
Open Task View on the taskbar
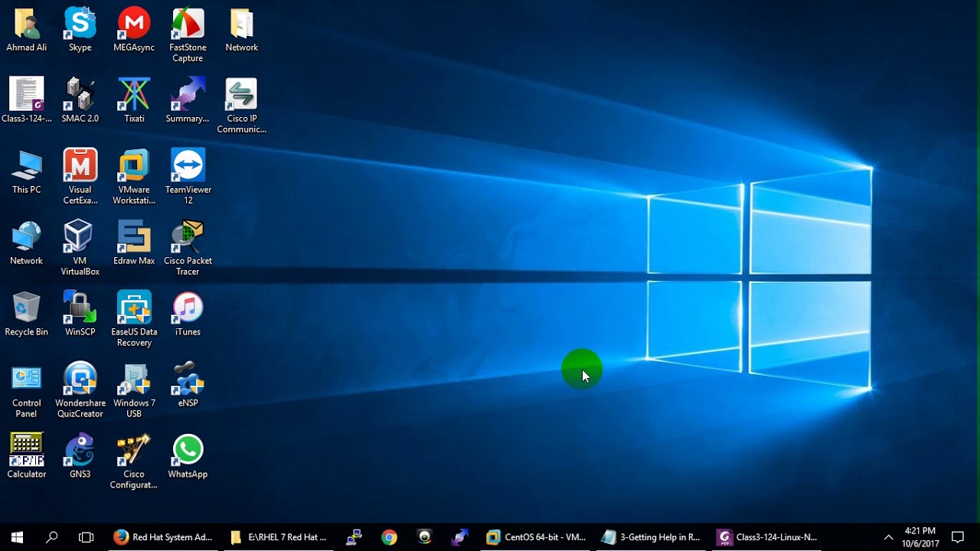click(x=87, y=537)
